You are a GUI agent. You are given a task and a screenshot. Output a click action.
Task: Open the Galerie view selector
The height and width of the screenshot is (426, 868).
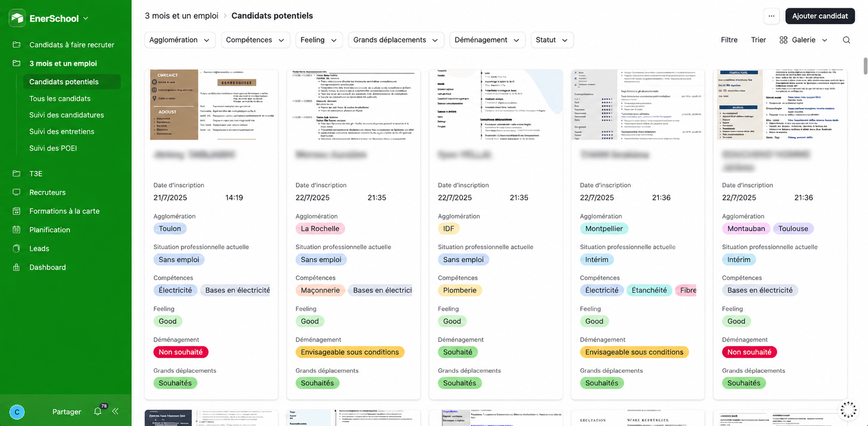(803, 40)
